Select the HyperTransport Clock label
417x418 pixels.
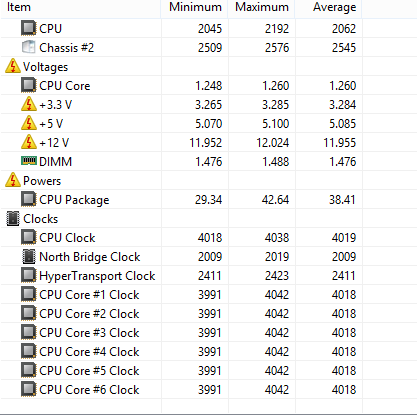(x=97, y=275)
